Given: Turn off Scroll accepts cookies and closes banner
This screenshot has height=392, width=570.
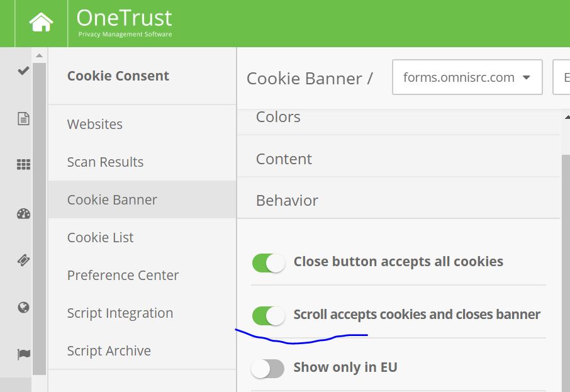Looking at the screenshot, I should pyautogui.click(x=269, y=315).
